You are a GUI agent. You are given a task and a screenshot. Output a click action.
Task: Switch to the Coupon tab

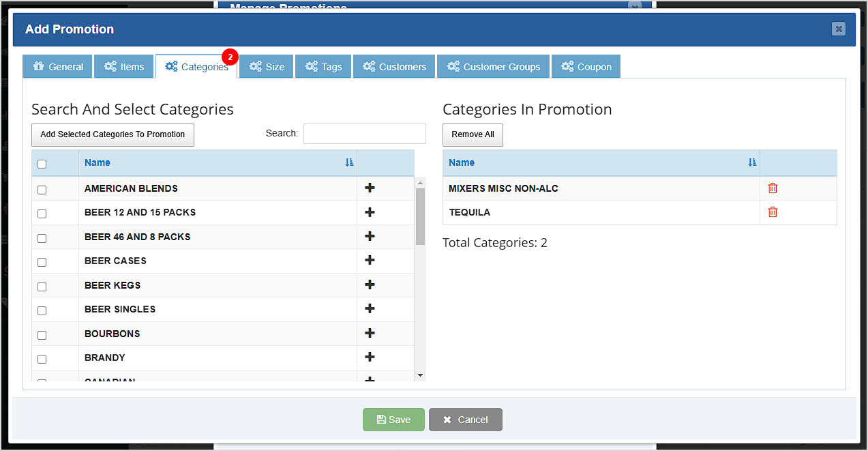pos(586,66)
